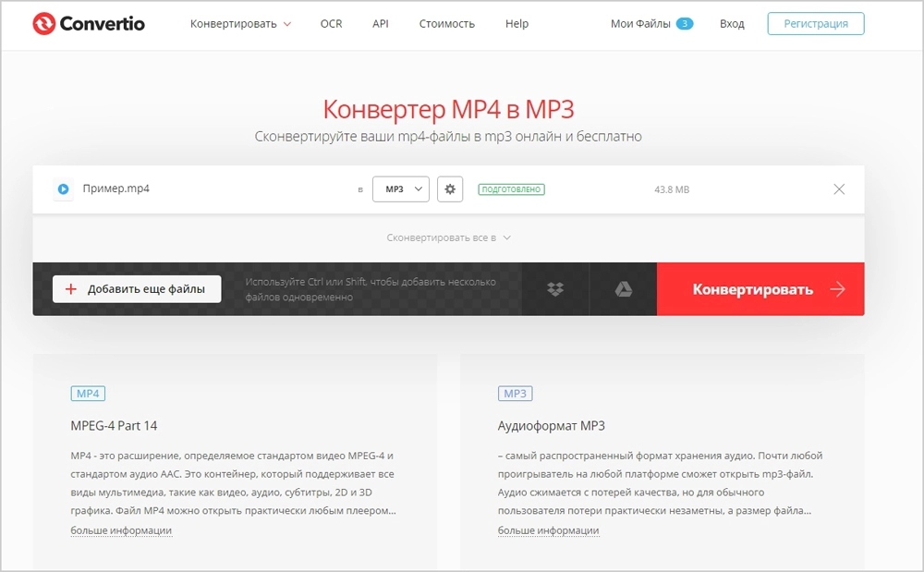Open больше информации link under Аудиоформат MP3
Screen dimensions: 924x572
click(x=548, y=530)
